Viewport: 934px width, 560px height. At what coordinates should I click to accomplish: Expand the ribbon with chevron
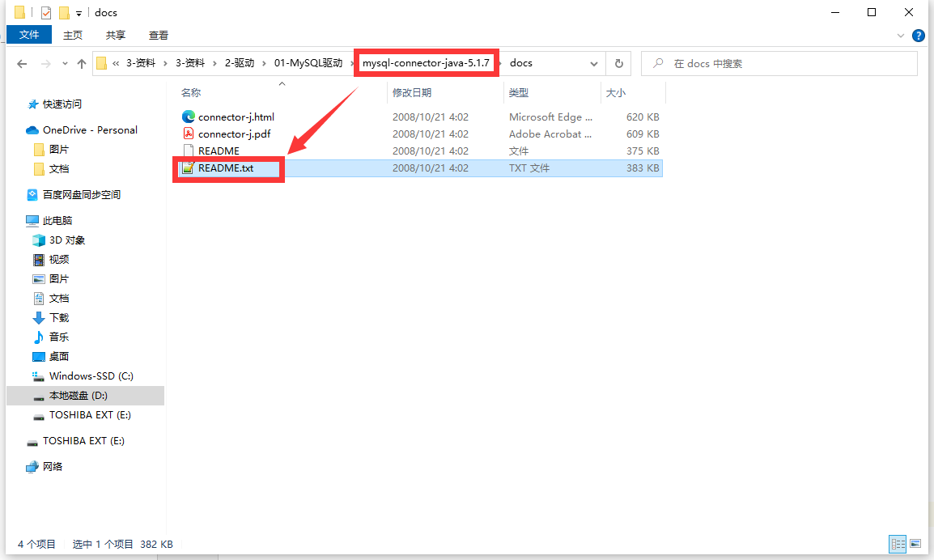pos(901,36)
